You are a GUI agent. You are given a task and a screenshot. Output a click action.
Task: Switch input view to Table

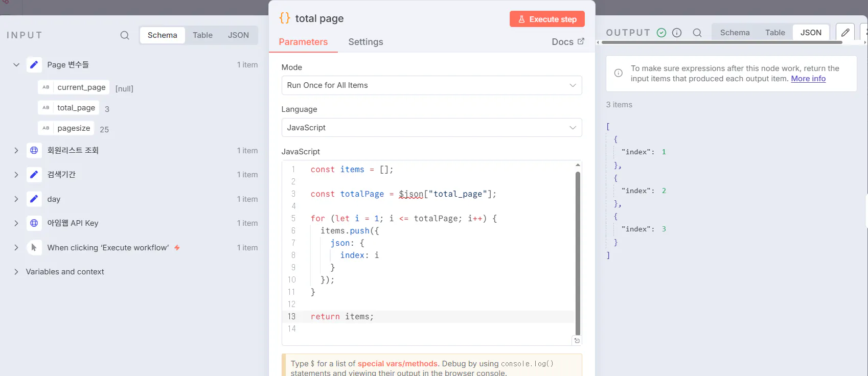pyautogui.click(x=202, y=35)
